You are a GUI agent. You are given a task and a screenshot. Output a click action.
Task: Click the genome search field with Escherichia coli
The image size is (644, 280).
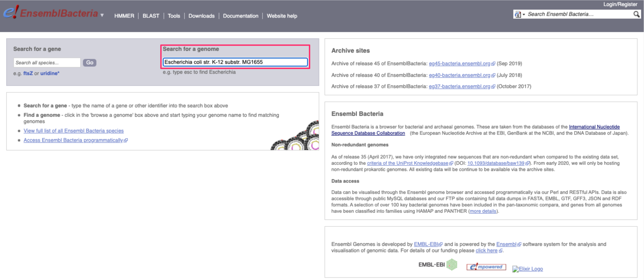[235, 62]
